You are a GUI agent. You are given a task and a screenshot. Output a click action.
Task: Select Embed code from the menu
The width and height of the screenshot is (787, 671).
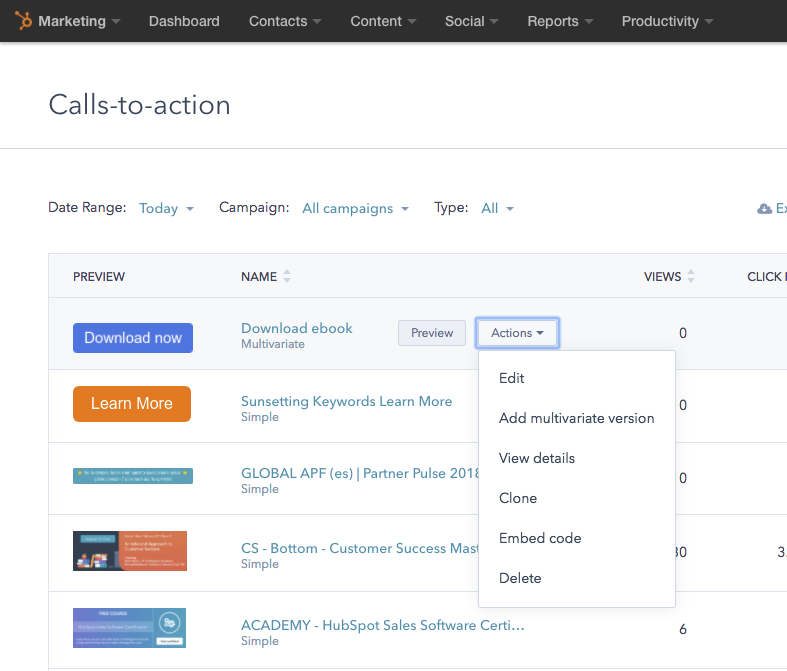(x=540, y=538)
